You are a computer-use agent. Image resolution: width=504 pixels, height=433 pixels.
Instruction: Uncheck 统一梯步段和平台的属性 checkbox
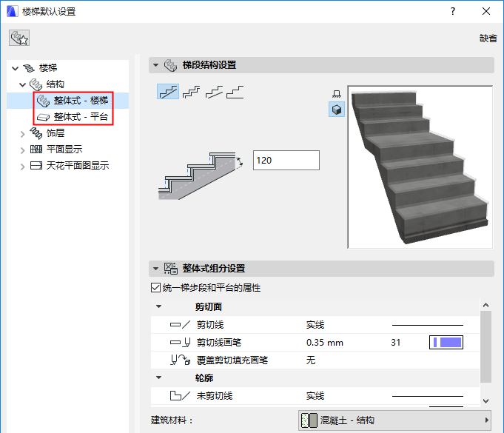[x=155, y=287]
